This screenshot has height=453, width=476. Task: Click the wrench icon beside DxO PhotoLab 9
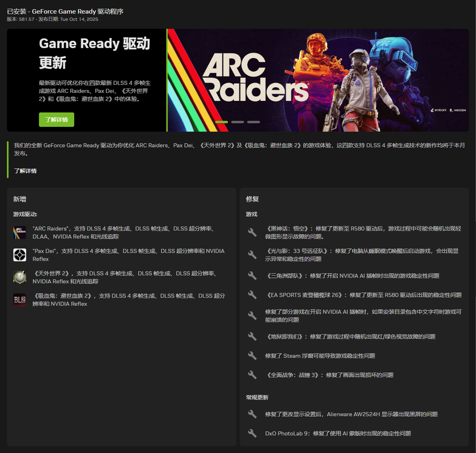[x=252, y=433]
